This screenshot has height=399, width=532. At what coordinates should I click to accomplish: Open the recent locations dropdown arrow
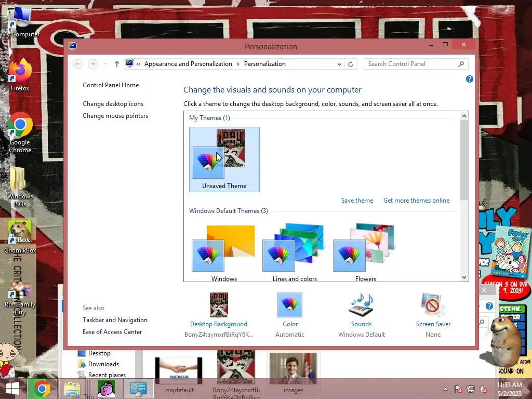[x=105, y=64]
